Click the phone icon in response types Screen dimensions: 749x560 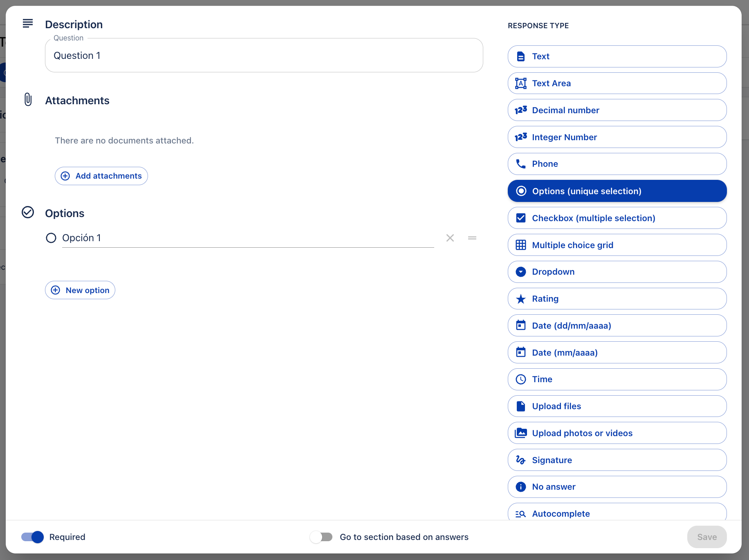coord(521,164)
